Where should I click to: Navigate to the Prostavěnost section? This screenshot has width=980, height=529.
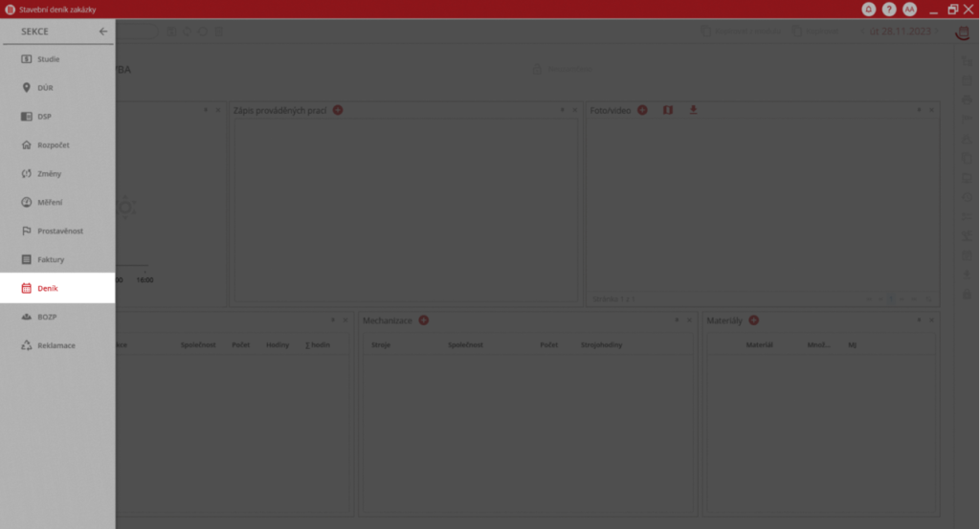point(59,231)
